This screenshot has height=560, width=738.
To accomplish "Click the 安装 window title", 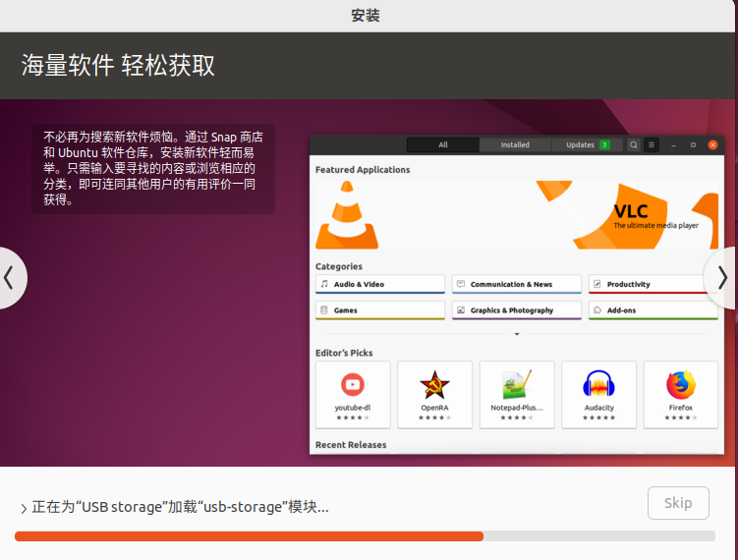I will coord(366,16).
